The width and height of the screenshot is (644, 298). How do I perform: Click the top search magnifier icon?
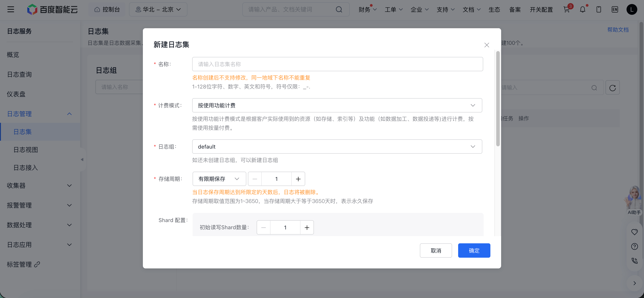coord(339,9)
